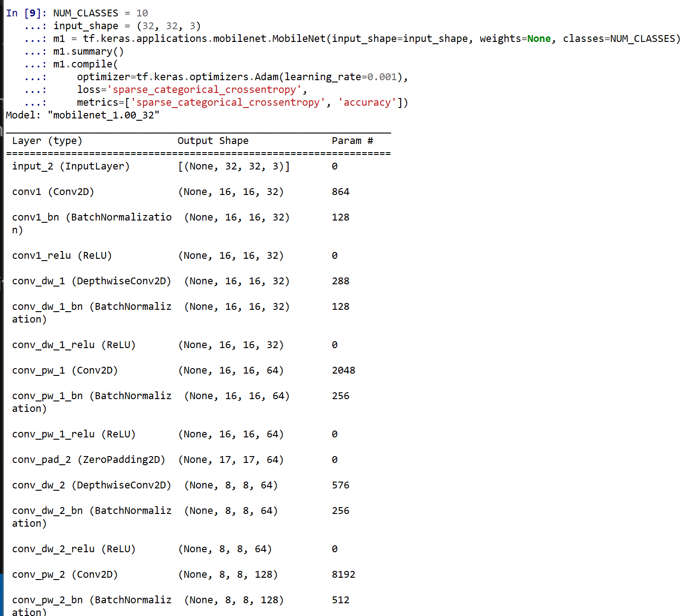Select the conv1 (Conv2D) layer name

(53, 192)
